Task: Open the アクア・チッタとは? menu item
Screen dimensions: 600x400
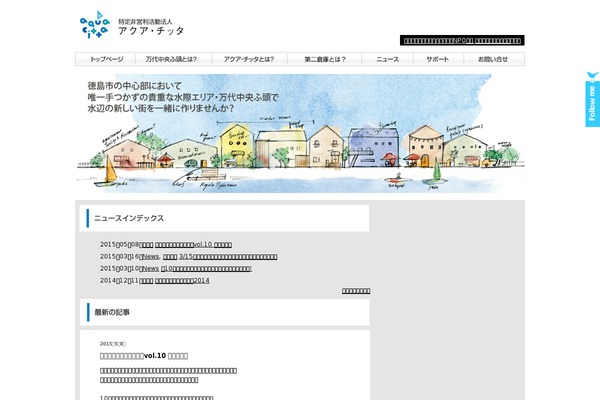Action: click(x=249, y=59)
